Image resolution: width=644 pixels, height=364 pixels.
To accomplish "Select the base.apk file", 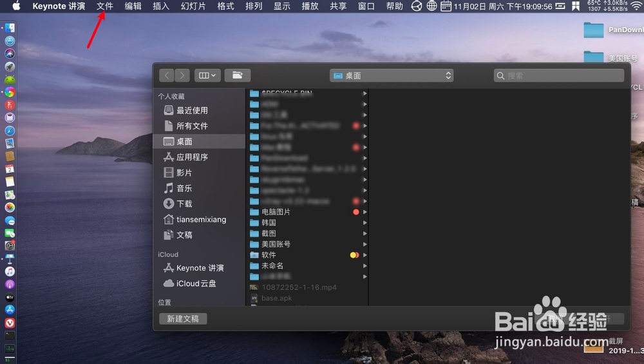I will coord(276,298).
